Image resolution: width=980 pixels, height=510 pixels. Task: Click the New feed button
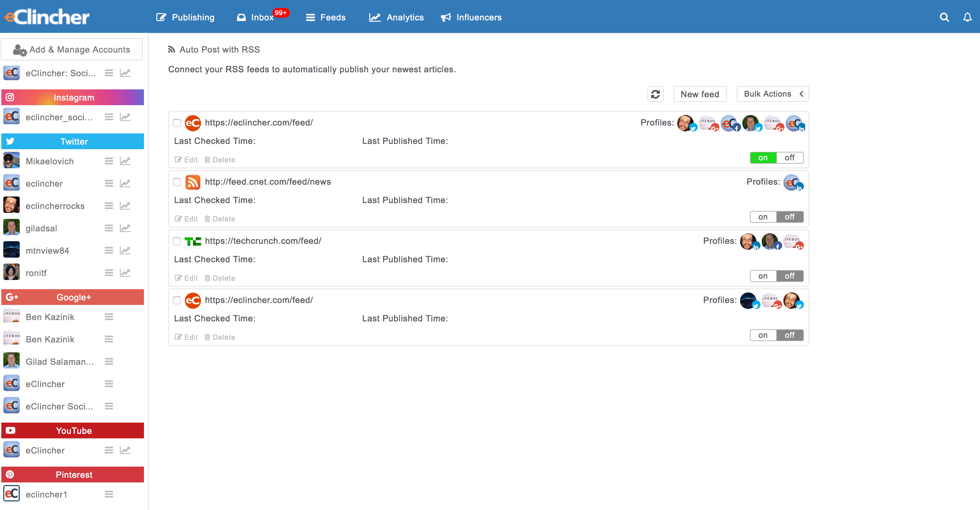coord(700,94)
